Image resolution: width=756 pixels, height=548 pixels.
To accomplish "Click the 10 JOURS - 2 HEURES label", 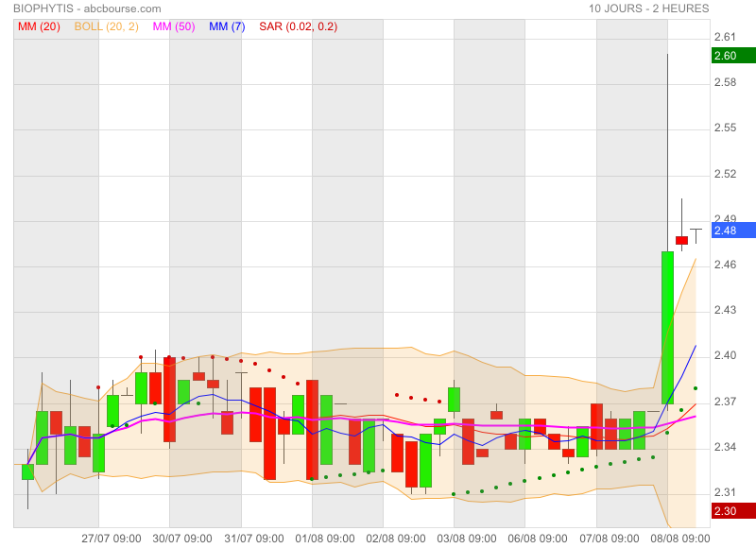I will tap(648, 9).
